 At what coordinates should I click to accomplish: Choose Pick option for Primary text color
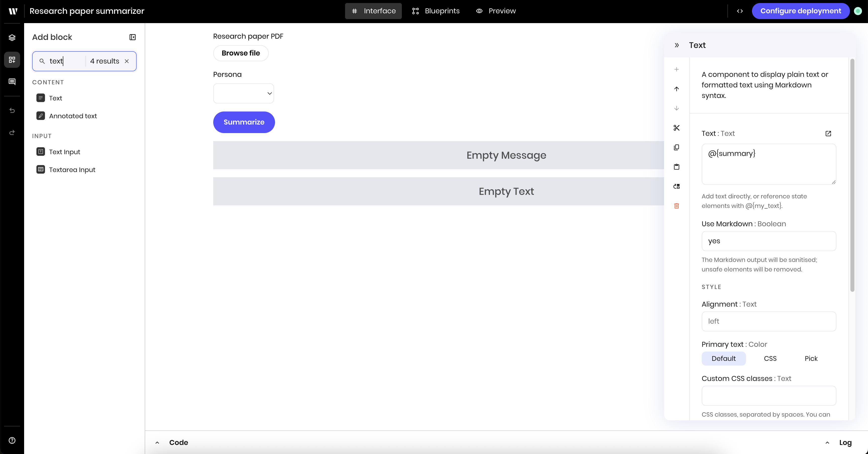point(811,358)
